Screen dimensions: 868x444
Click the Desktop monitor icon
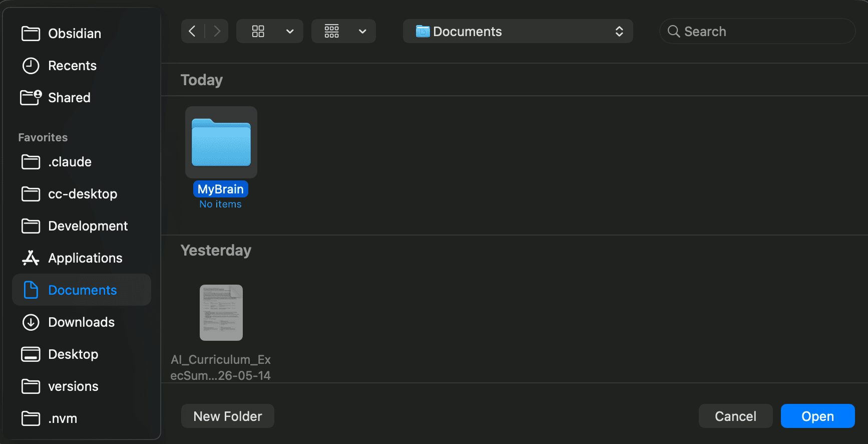(x=31, y=354)
